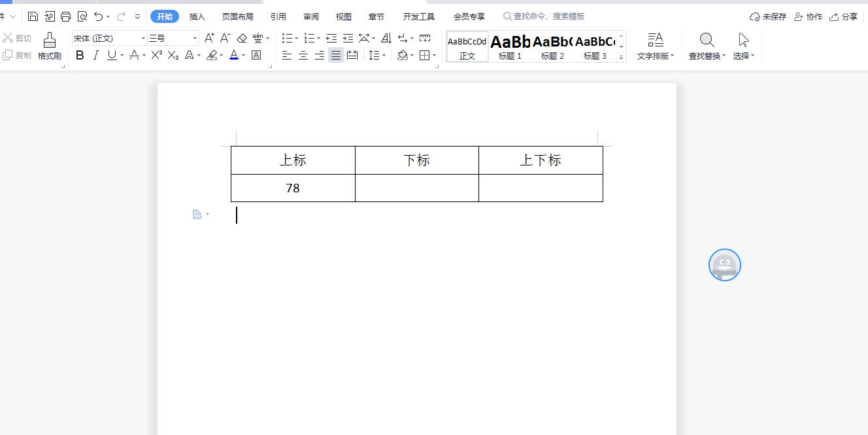The height and width of the screenshot is (435, 868).
Task: Switch to the 视图 (View) tab
Action: [343, 16]
